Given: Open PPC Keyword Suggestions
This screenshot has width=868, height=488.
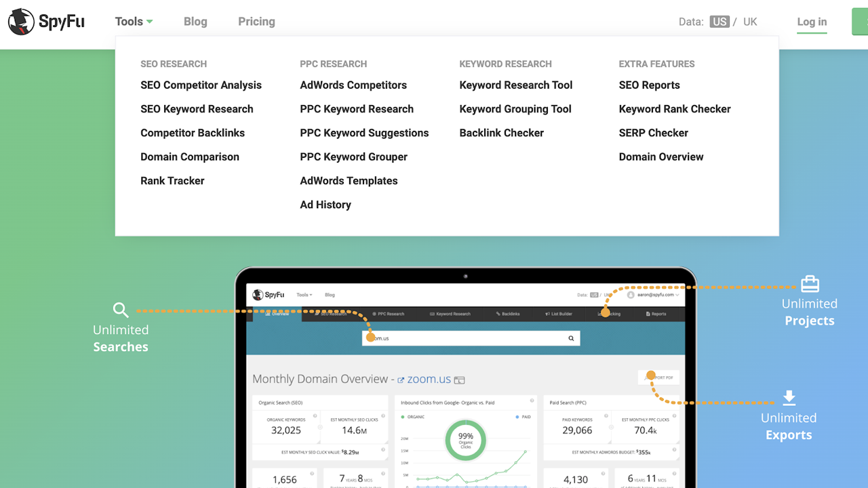Looking at the screenshot, I should (364, 133).
